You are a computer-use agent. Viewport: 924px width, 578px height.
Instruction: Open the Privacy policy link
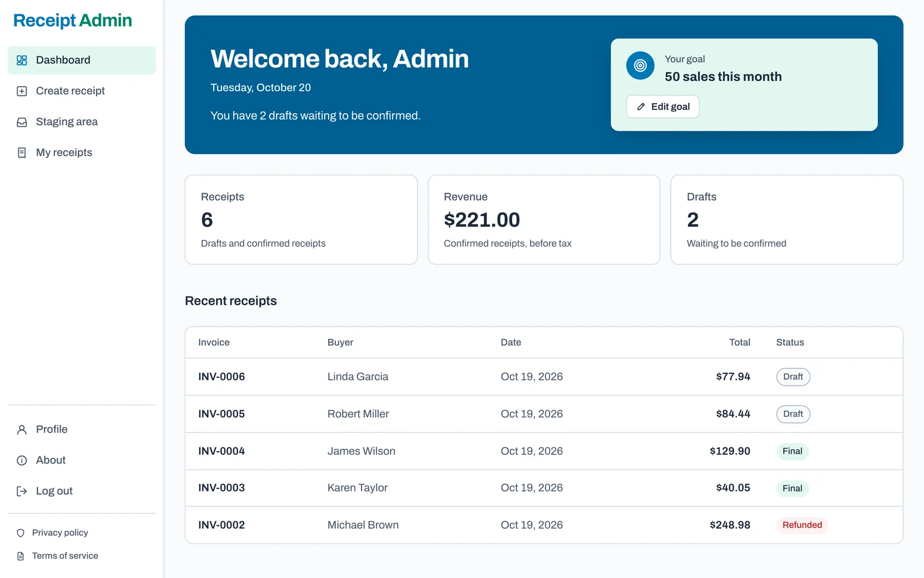pos(60,533)
